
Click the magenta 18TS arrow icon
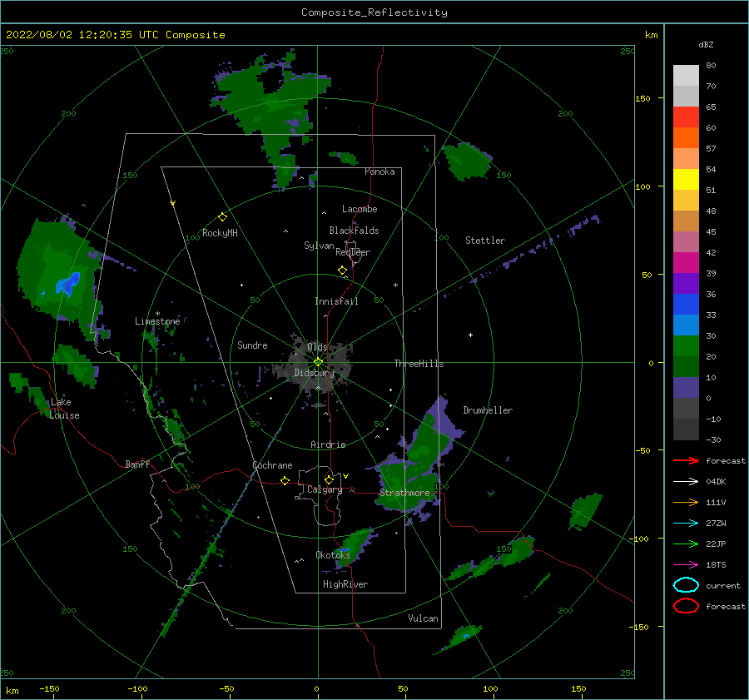[x=686, y=565]
